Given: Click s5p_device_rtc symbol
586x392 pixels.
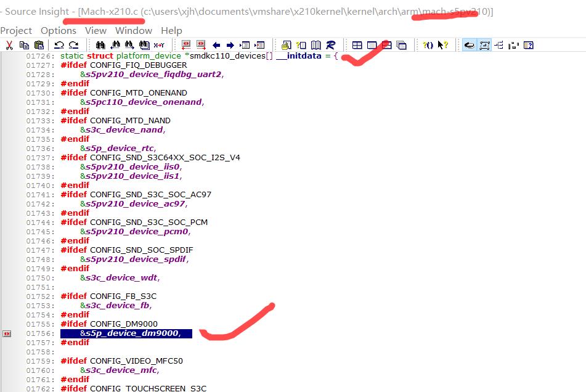Looking at the screenshot, I should [x=120, y=149].
